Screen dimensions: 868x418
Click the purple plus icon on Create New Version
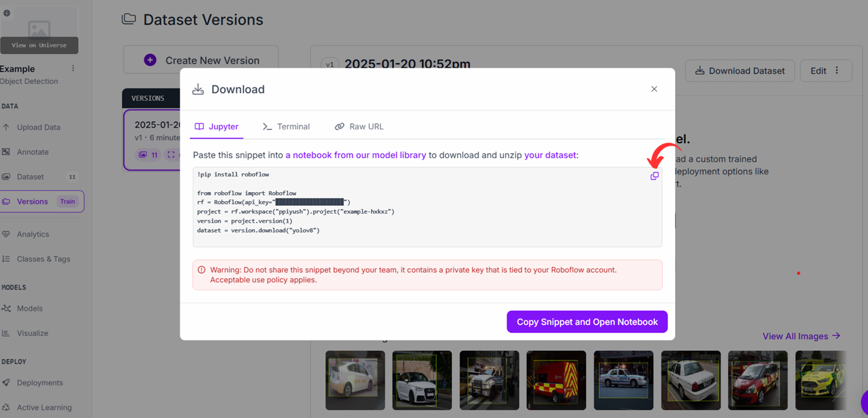click(150, 60)
